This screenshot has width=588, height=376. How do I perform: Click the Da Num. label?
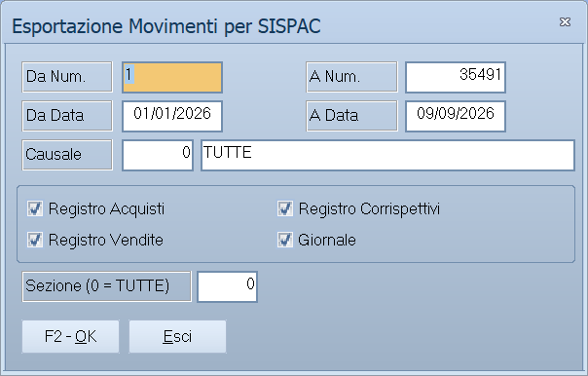pos(67,77)
